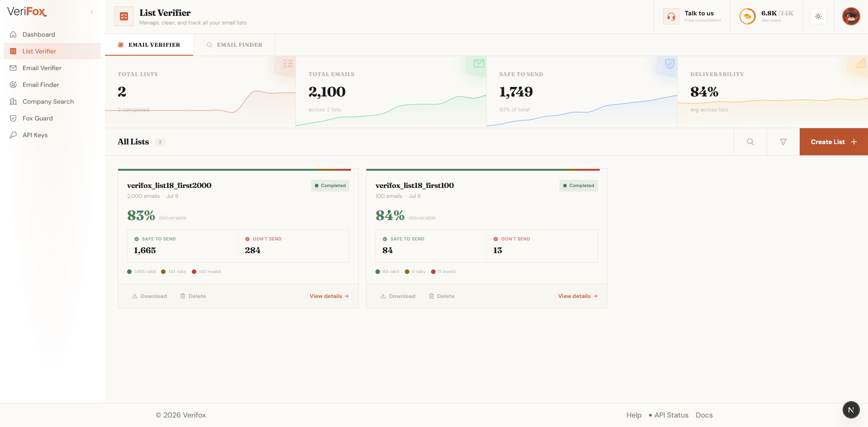This screenshot has width=868, height=427.
Task: Click the Create List button
Action: coord(834,142)
